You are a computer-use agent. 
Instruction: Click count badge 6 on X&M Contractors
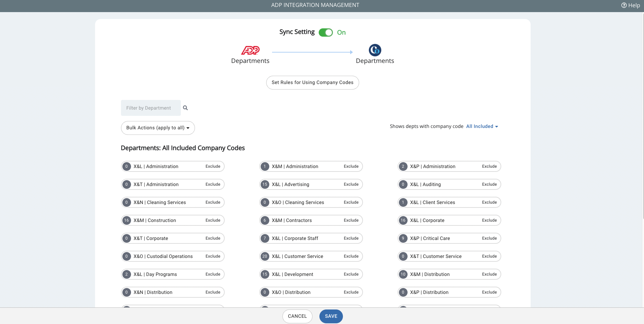tap(265, 220)
